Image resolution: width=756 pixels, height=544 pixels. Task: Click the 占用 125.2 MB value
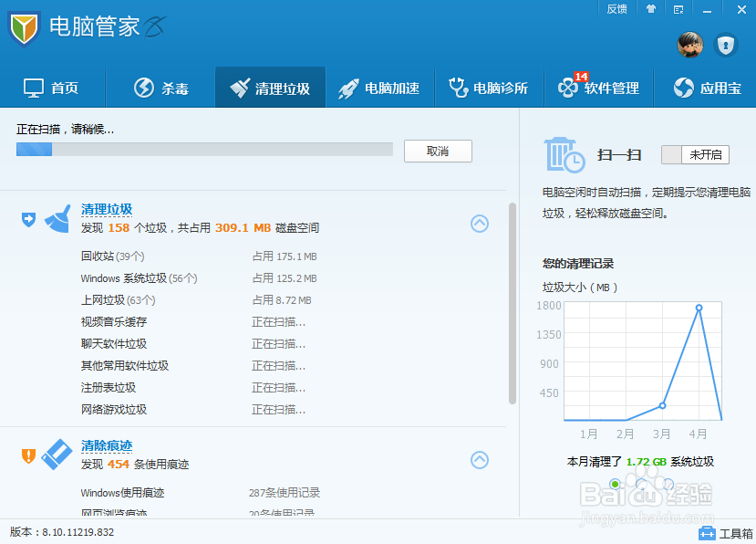[x=285, y=278]
